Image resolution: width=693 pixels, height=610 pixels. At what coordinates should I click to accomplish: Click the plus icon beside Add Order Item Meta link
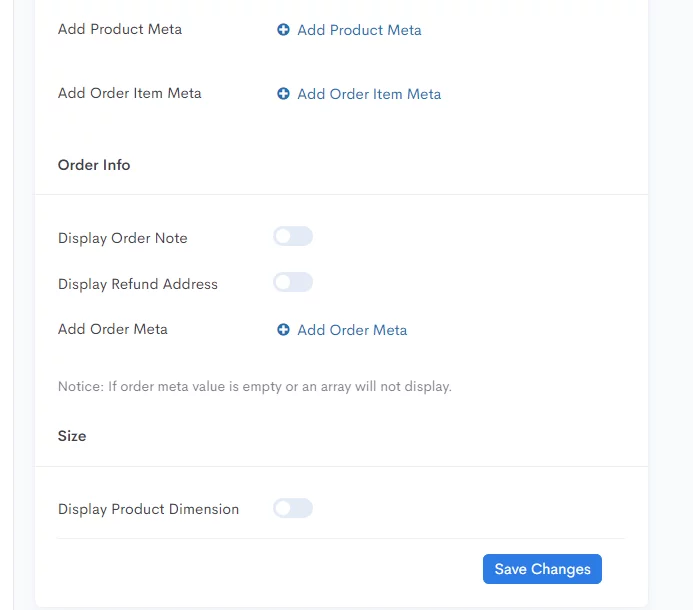(283, 94)
